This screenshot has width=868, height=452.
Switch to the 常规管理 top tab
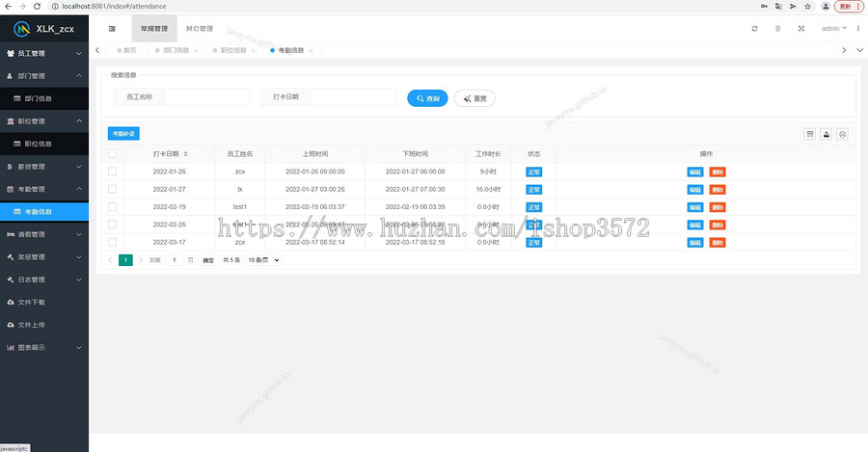[x=154, y=29]
